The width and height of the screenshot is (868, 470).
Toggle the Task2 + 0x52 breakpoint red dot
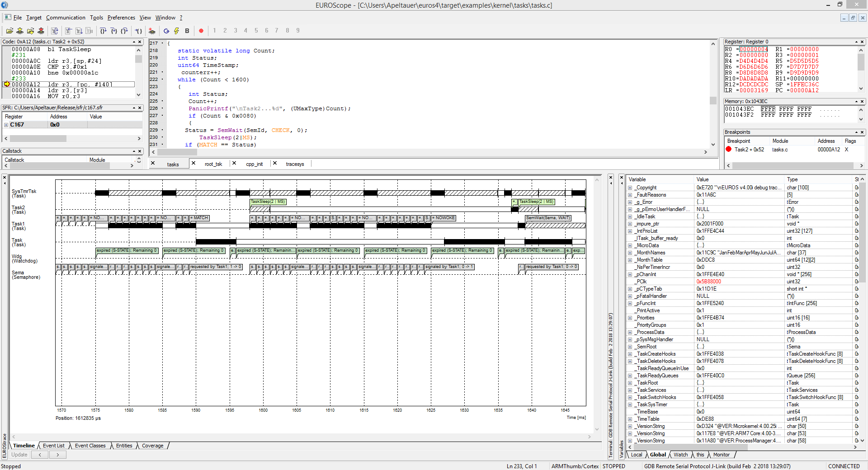729,150
